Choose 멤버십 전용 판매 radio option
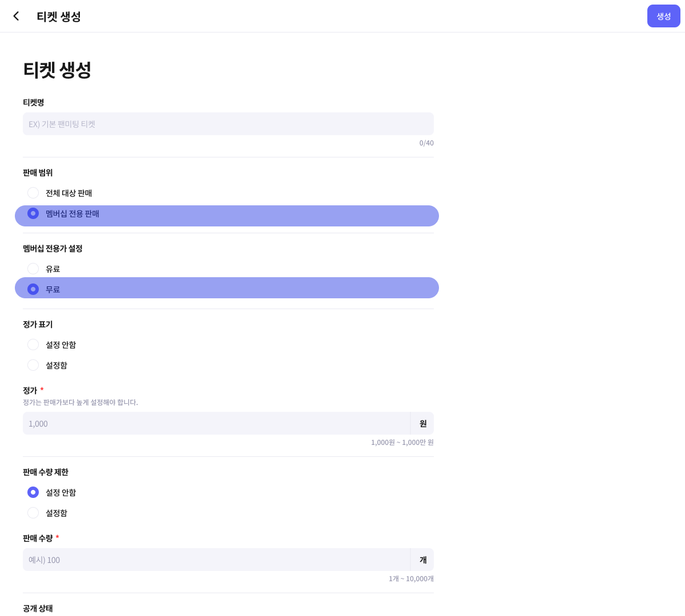The width and height of the screenshot is (685, 616). [33, 213]
